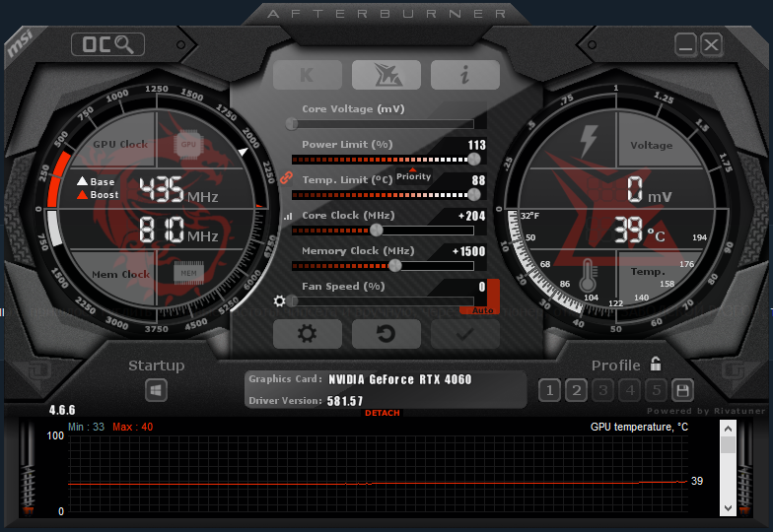
Task: Open the OC Scanner tool
Action: pyautogui.click(x=108, y=44)
